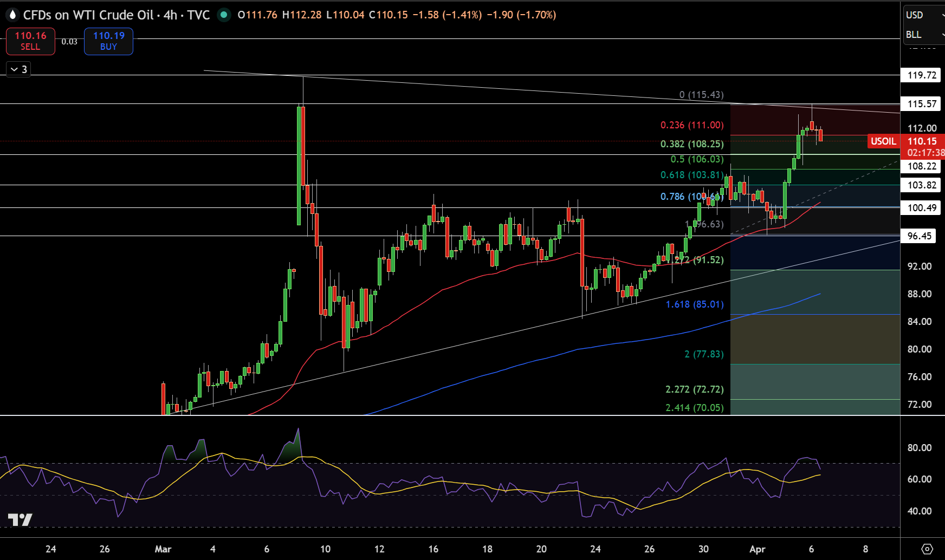Viewport: 945px width, 560px height.
Task: Click the TradingView logo icon
Action: click(x=20, y=520)
